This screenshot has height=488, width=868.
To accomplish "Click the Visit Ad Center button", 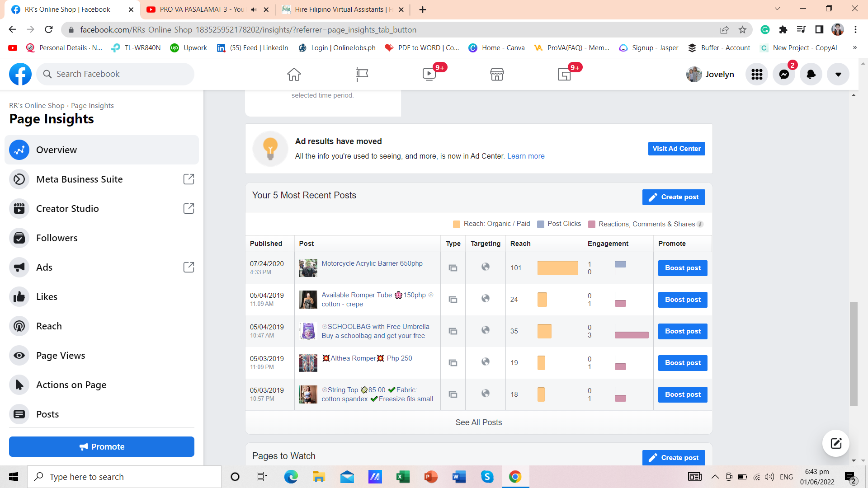I will coord(676,149).
